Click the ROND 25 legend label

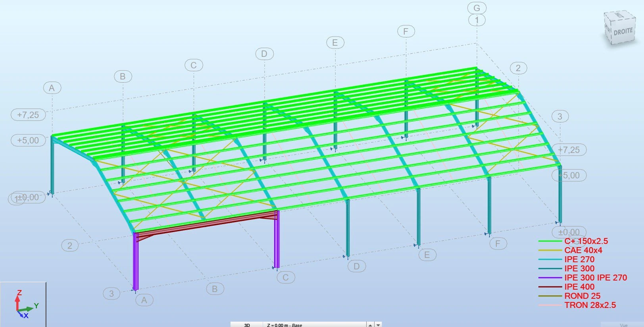tap(582, 296)
